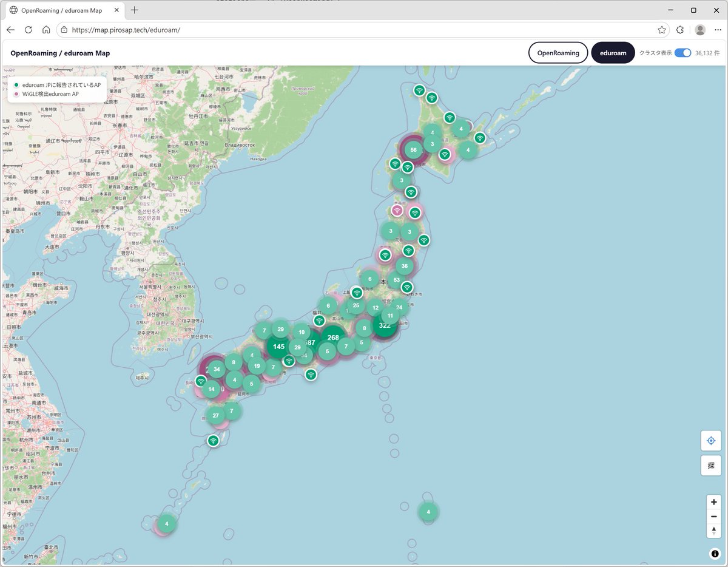Open the info panel via the i icon
Viewport: 728px width, 567px height.
[x=714, y=554]
